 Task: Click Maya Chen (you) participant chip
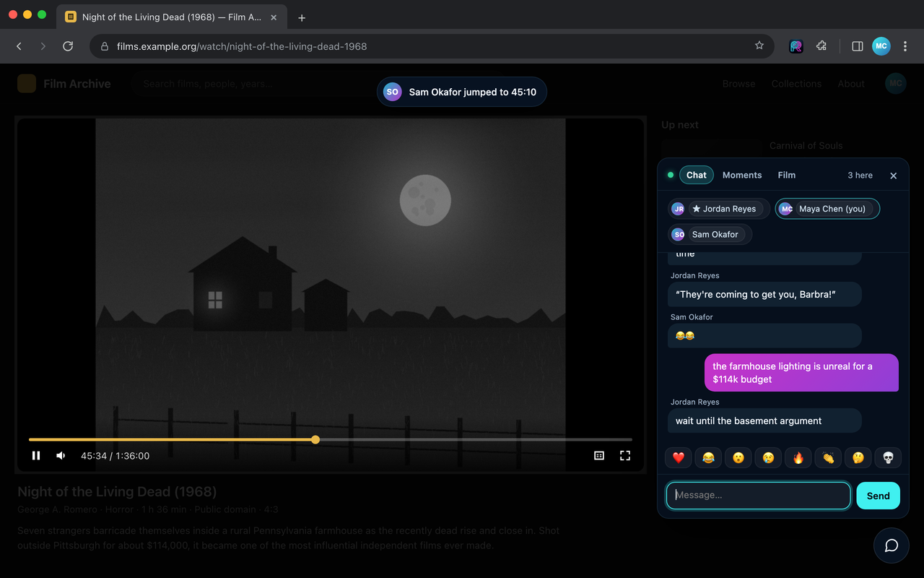pyautogui.click(x=827, y=209)
